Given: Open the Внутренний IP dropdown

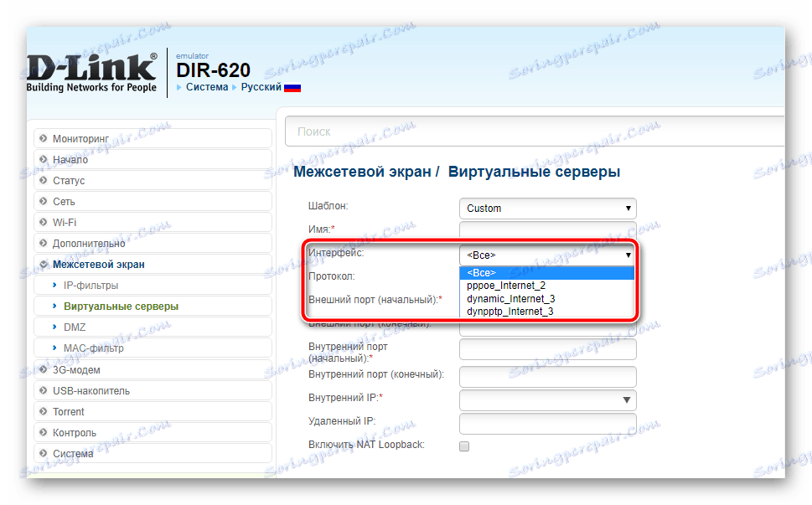Looking at the screenshot, I should tap(547, 399).
